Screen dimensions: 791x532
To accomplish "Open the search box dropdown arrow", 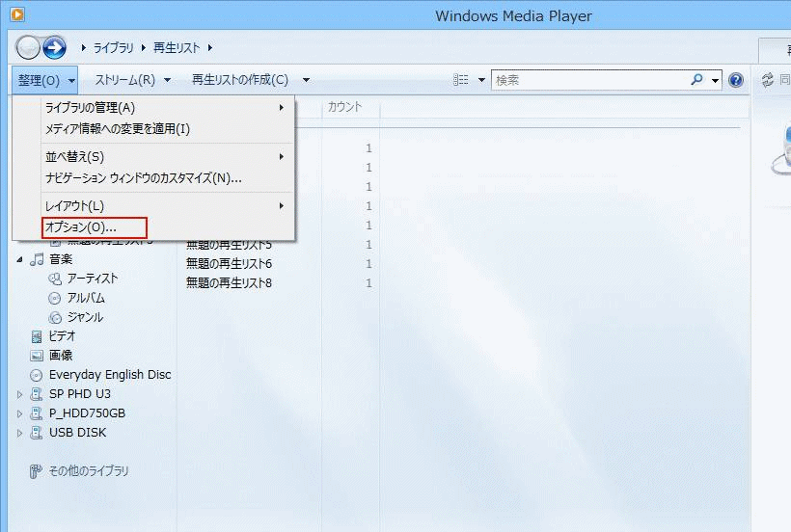I will pyautogui.click(x=715, y=81).
